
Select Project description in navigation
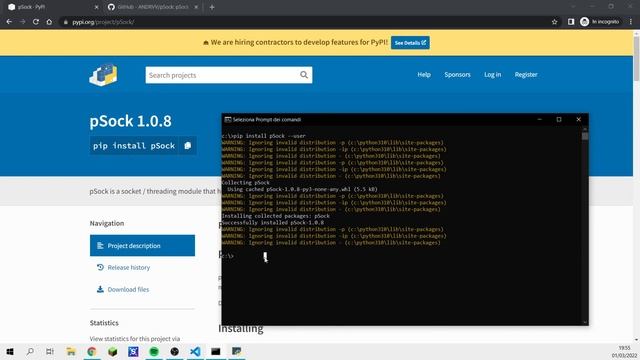click(x=142, y=246)
